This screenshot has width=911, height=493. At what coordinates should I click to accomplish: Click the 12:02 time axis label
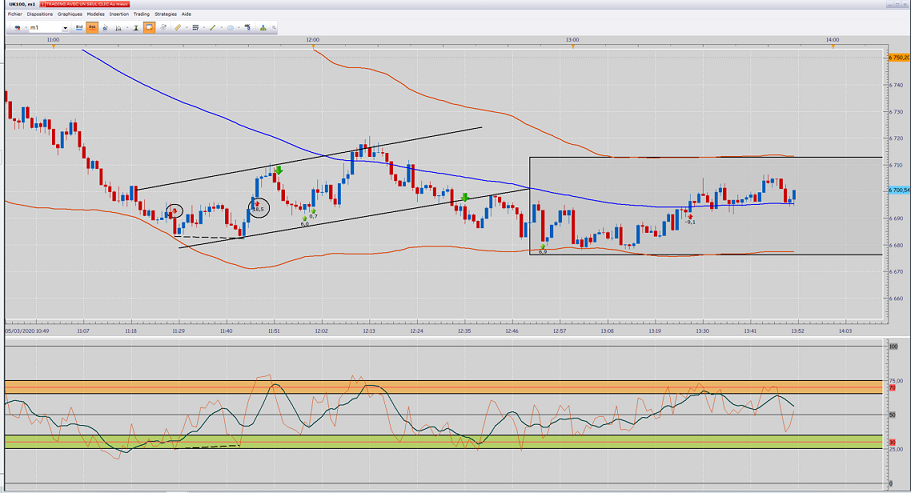(321, 331)
